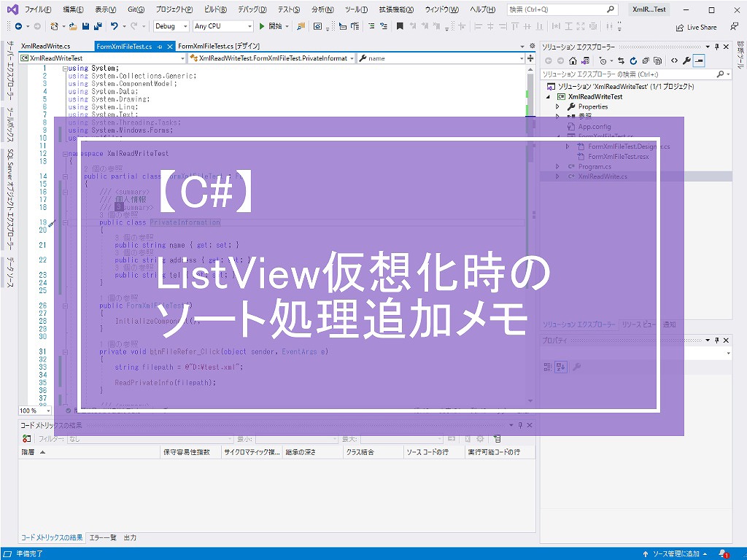This screenshot has height=560, width=747.
Task: Refresh the Solution Explorer
Action: [633, 60]
